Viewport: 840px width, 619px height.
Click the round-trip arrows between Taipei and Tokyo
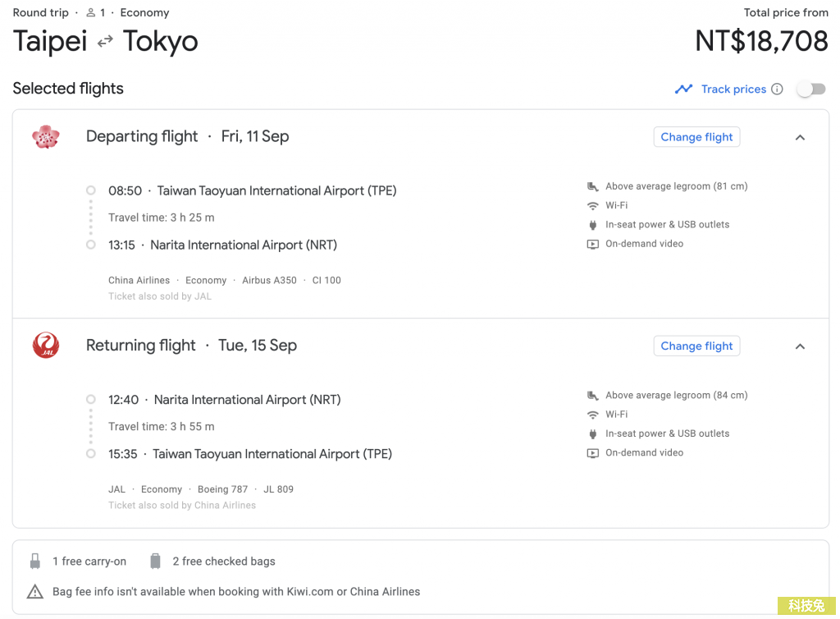(x=105, y=41)
